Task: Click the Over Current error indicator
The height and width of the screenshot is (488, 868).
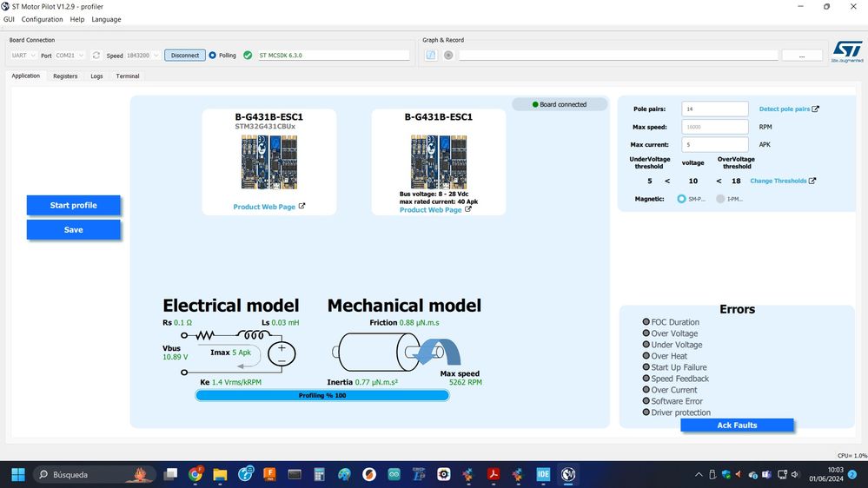Action: [646, 390]
